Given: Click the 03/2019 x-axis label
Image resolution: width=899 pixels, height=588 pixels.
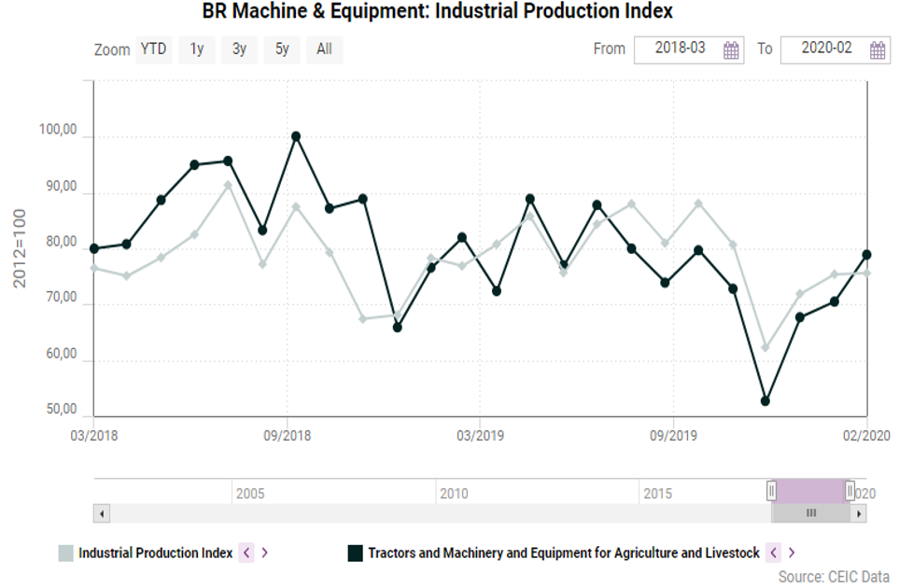Looking at the screenshot, I should point(480,436).
